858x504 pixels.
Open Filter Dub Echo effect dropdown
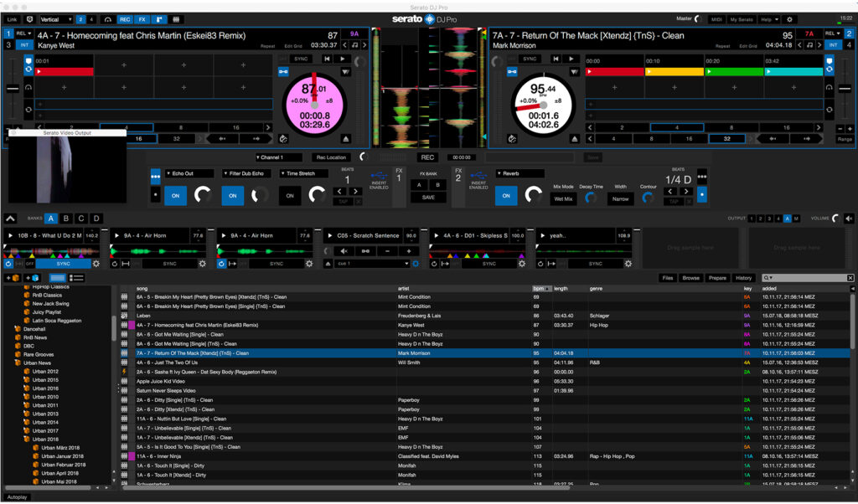(246, 173)
